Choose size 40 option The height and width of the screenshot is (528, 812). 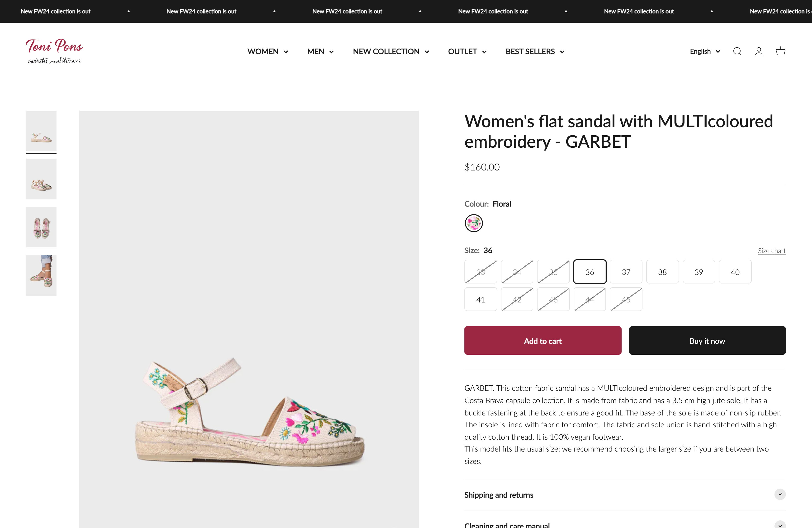pyautogui.click(x=735, y=272)
